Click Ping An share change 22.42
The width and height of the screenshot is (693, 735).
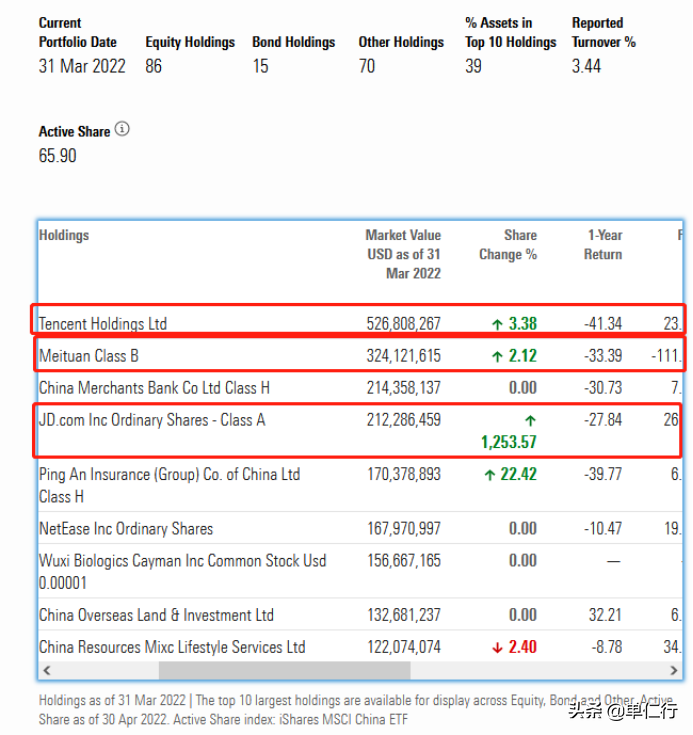[511, 474]
